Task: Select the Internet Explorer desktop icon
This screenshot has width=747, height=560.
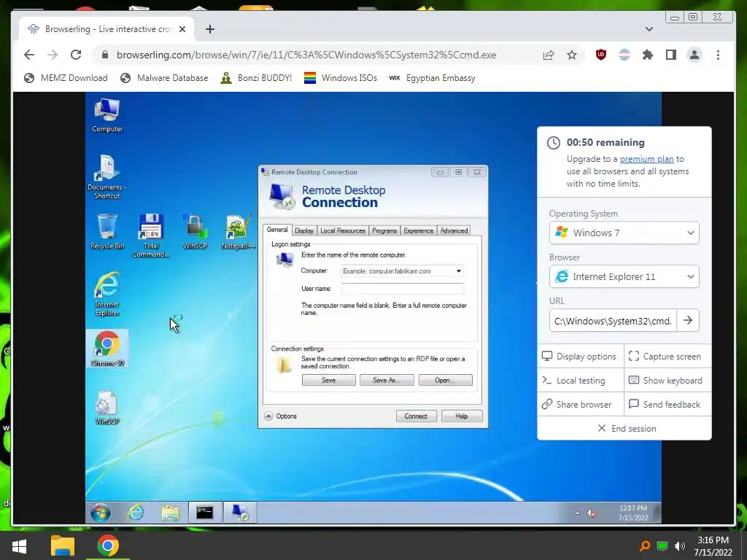Action: point(107,295)
